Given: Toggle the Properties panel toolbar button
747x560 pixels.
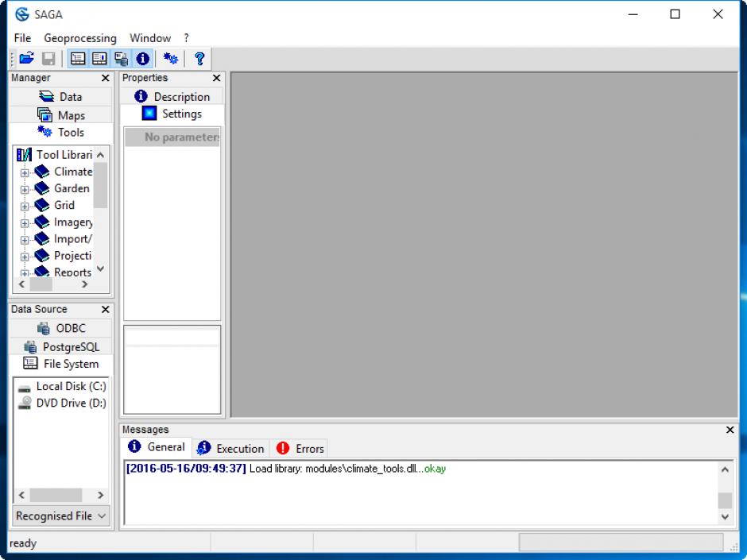Looking at the screenshot, I should click(99, 59).
